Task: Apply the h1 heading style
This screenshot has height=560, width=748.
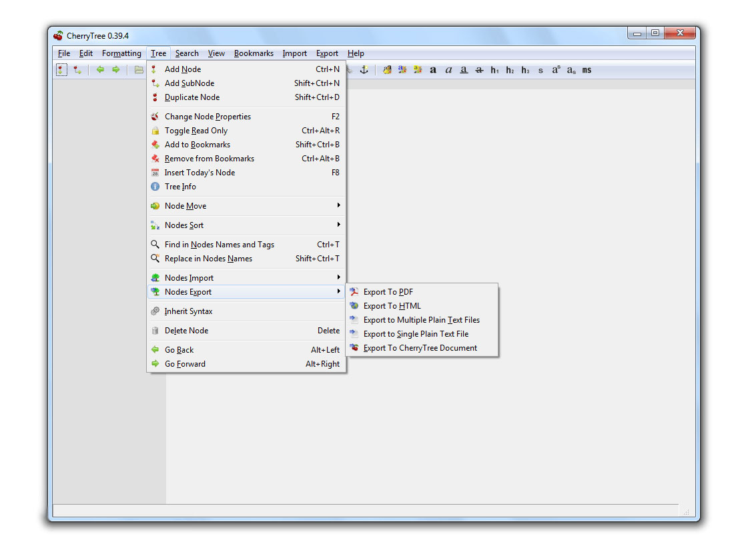Action: [494, 70]
